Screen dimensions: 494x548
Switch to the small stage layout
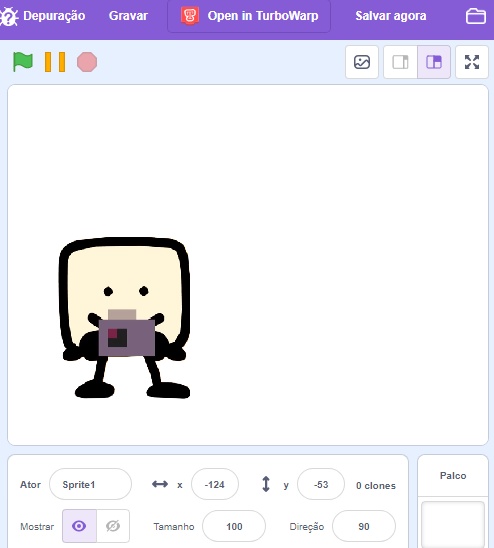pyautogui.click(x=400, y=62)
